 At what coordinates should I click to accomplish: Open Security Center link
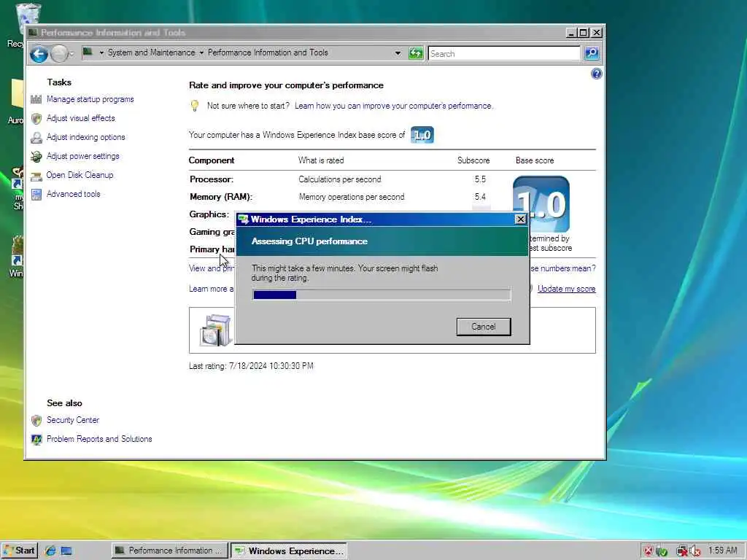pos(73,420)
